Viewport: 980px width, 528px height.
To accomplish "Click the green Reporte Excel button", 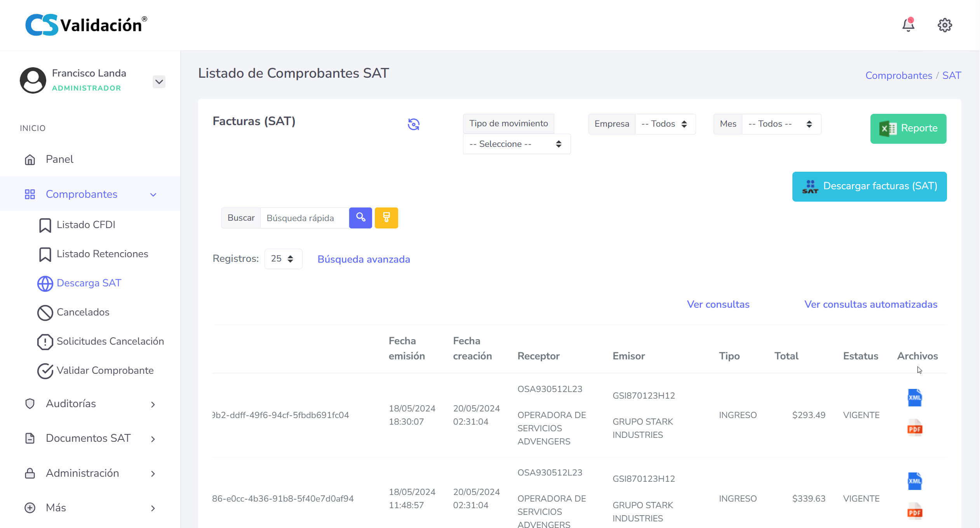I will tap(908, 129).
